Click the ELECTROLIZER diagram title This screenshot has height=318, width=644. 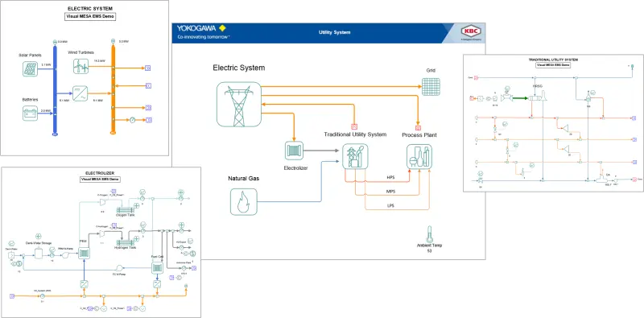(100, 173)
